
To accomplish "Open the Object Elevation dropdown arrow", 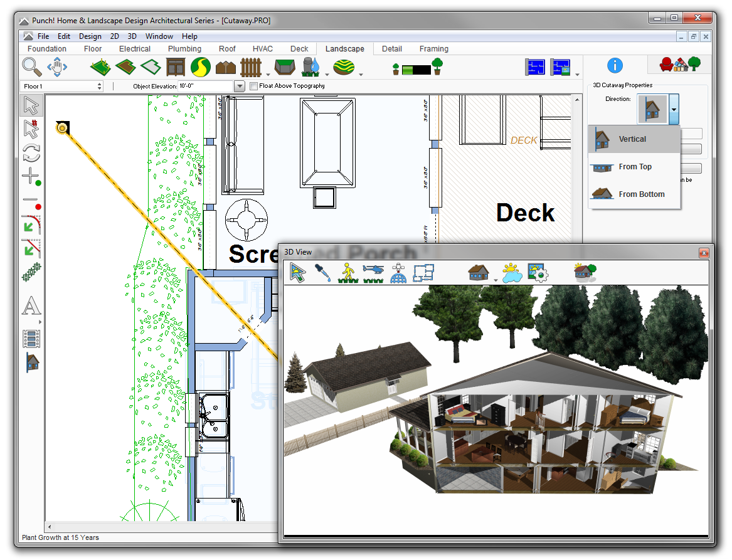I will 240,86.
